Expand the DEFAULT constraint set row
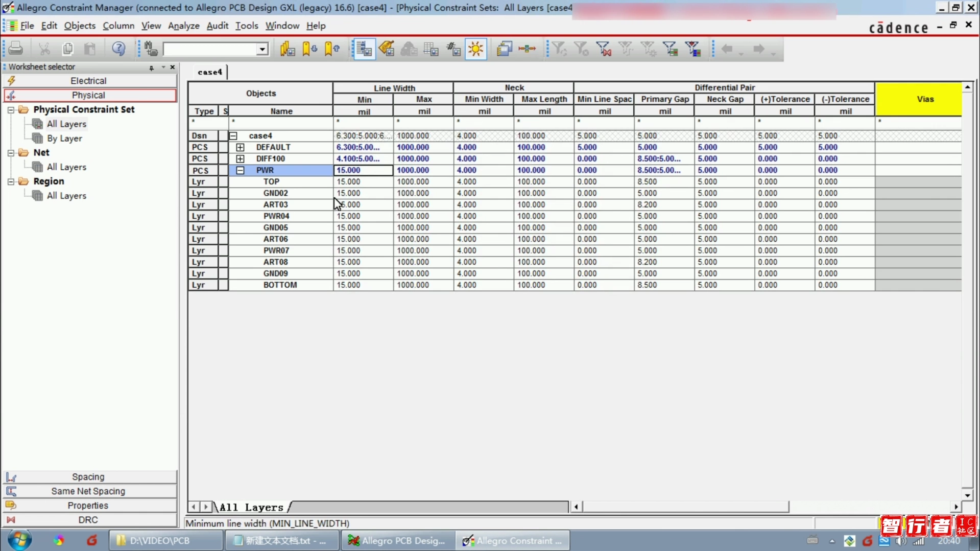 [x=240, y=147]
